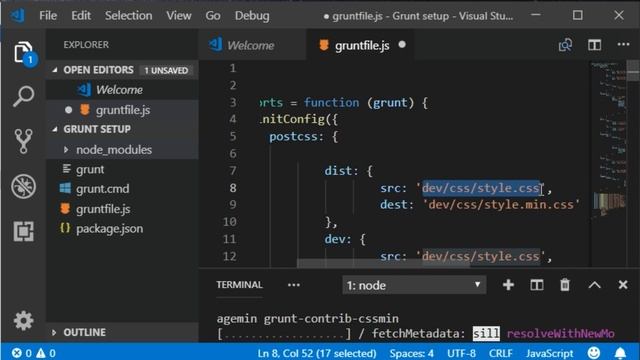Change indentation via Spaces: 4
640x360 pixels.
tap(411, 353)
